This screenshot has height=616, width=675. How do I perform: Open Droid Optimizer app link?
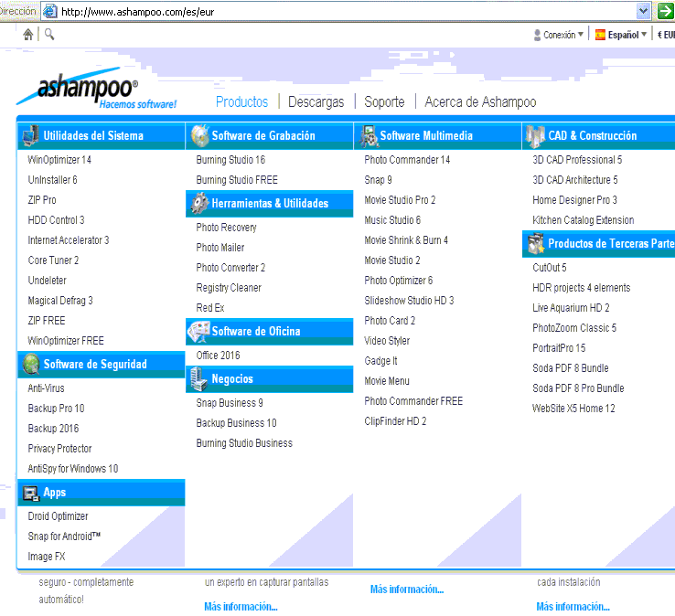58,515
